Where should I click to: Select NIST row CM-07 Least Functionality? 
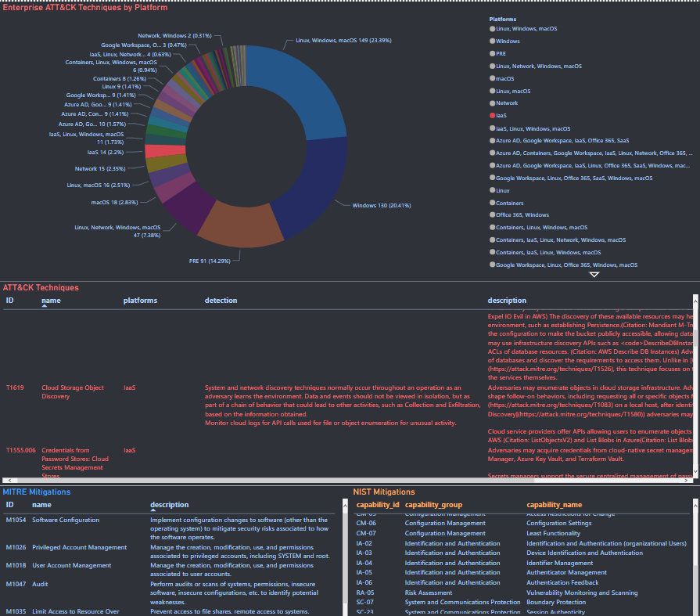[522, 533]
